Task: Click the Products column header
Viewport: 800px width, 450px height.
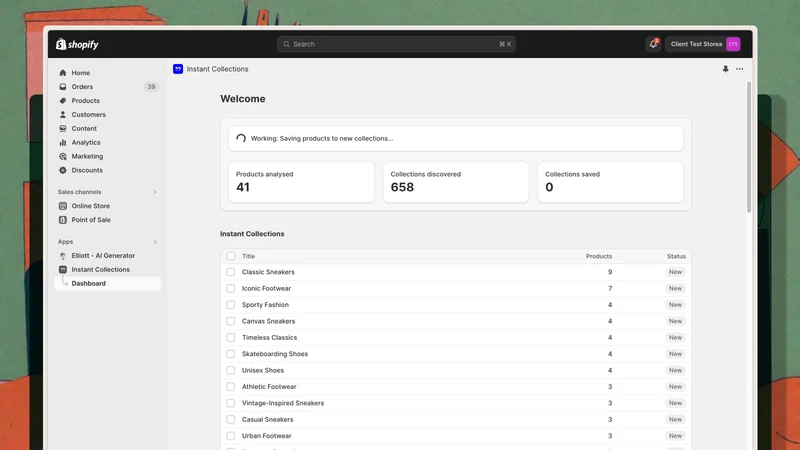Action: click(598, 256)
